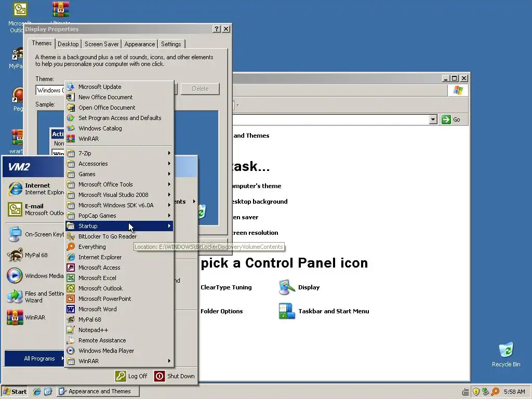Expand the Startup submenu

click(119, 226)
